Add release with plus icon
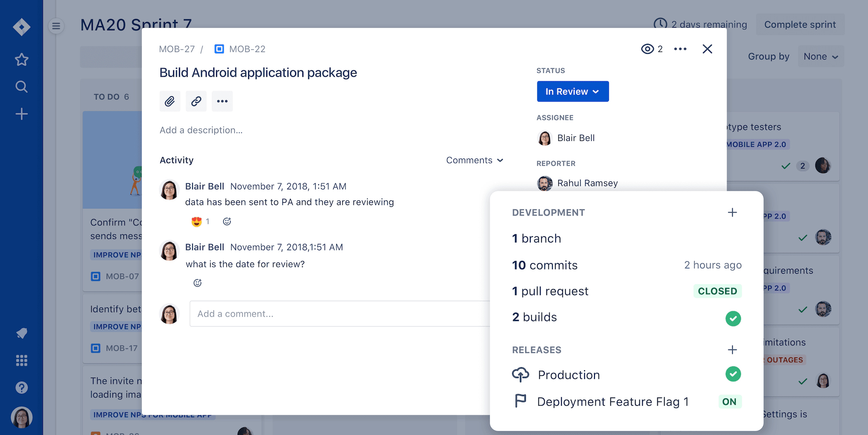This screenshot has height=435, width=868. pyautogui.click(x=732, y=350)
